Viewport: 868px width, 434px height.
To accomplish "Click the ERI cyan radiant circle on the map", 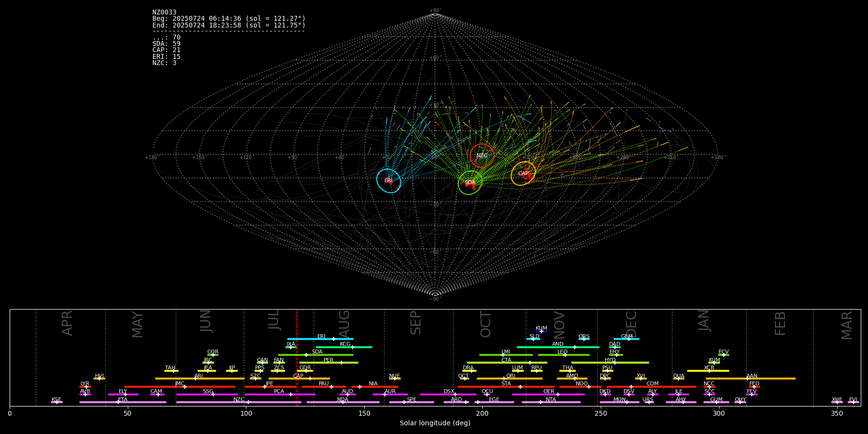I will [389, 181].
